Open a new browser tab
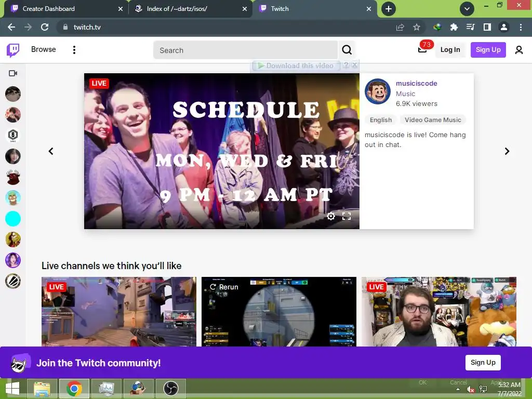 389,9
